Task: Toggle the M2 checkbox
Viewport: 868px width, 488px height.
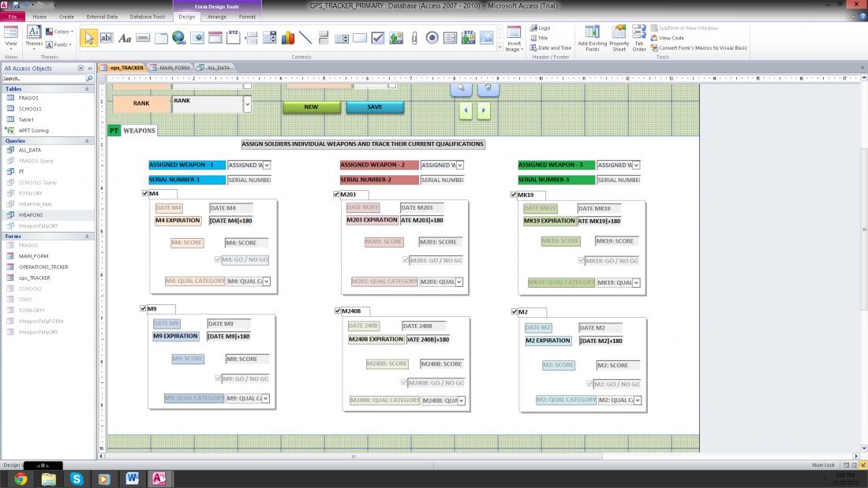Action: [514, 311]
